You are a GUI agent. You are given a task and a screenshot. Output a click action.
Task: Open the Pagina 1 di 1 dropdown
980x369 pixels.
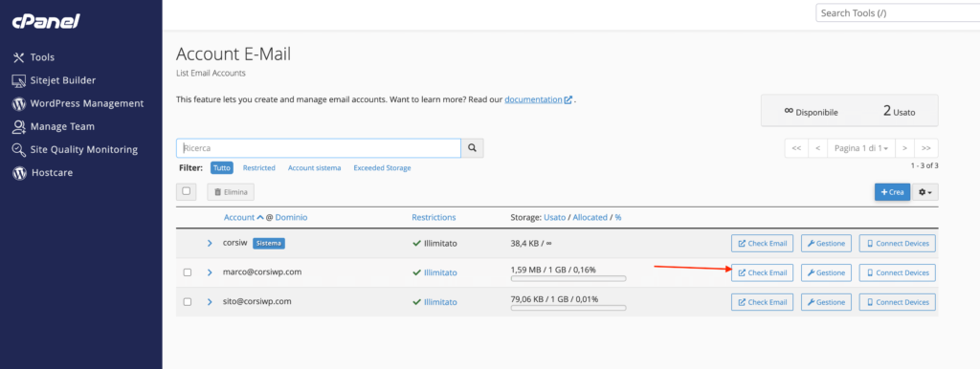coord(860,148)
